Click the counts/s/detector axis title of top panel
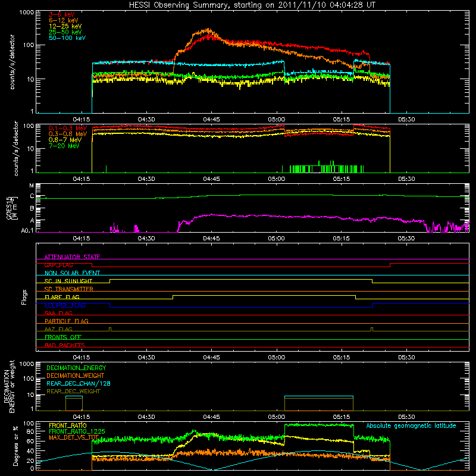This screenshot has height=476, width=476. pyautogui.click(x=12, y=62)
